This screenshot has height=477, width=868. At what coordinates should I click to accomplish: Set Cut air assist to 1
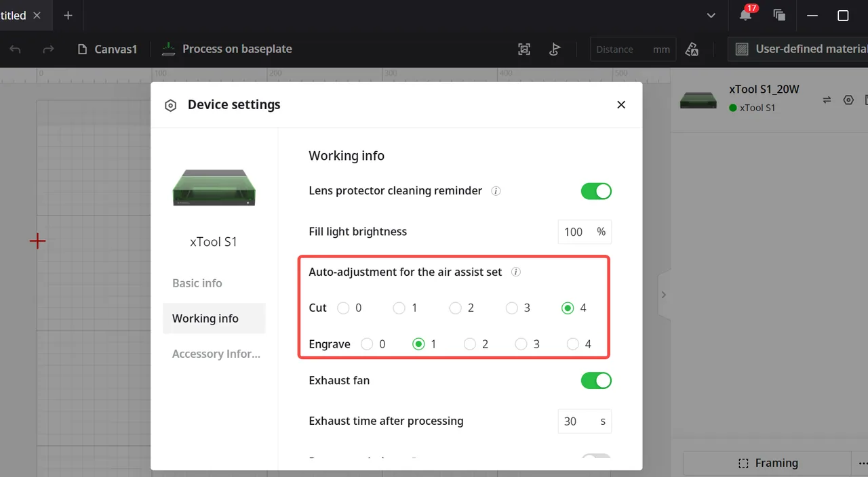[x=399, y=308]
